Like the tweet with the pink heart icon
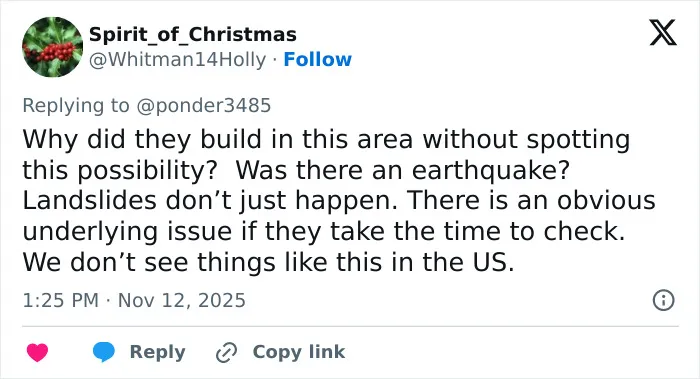The width and height of the screenshot is (700, 379). [38, 352]
